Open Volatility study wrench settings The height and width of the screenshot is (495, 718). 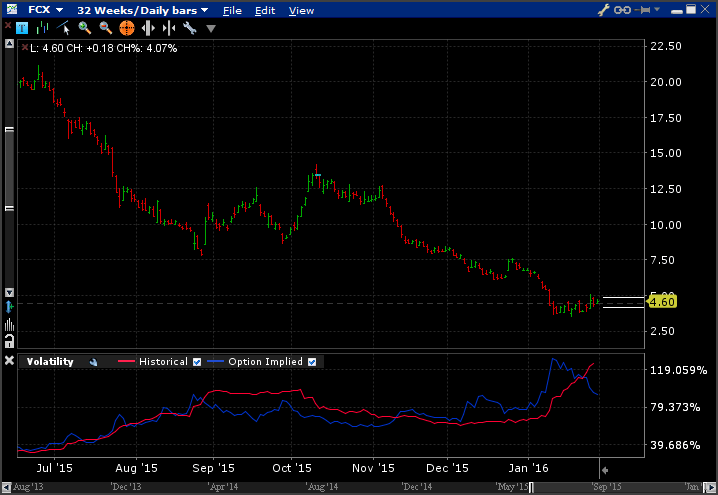[93, 362]
